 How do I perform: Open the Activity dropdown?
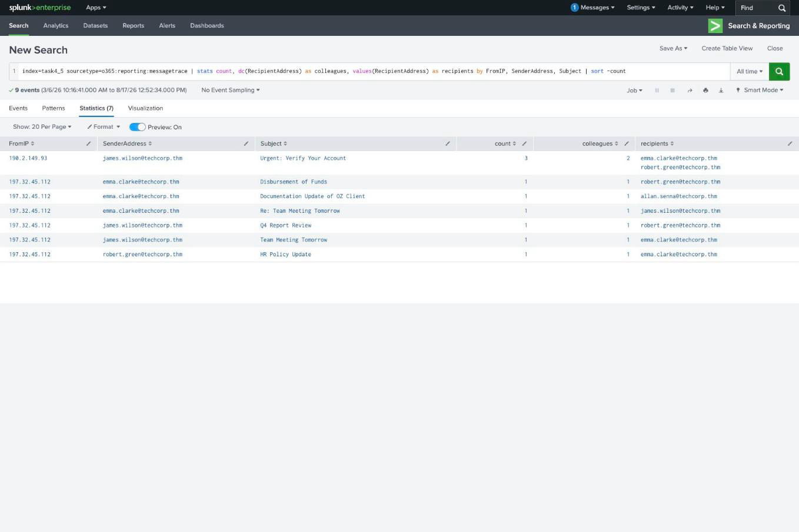(x=680, y=8)
